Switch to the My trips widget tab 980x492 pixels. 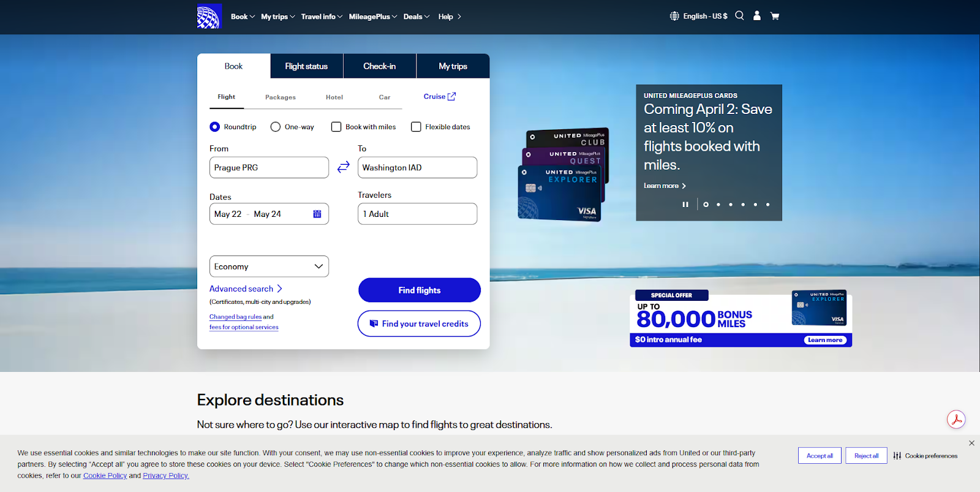click(x=453, y=66)
